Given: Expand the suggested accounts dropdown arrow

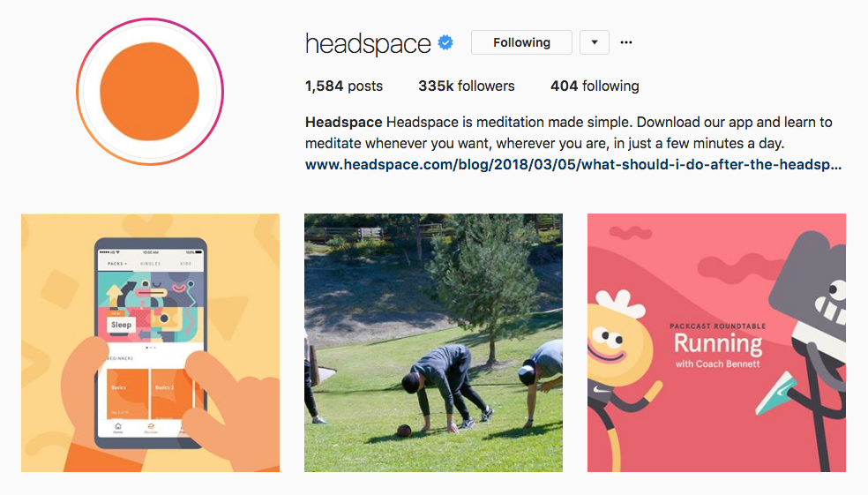Looking at the screenshot, I should click(x=595, y=42).
